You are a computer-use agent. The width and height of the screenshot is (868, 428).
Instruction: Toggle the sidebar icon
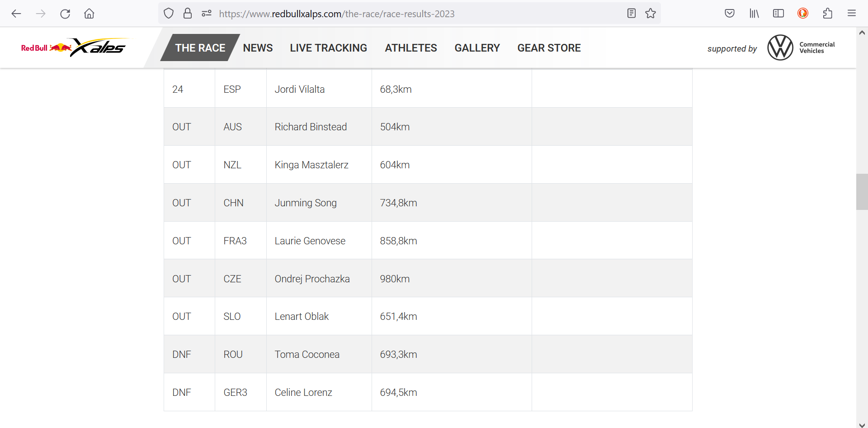pyautogui.click(x=778, y=14)
